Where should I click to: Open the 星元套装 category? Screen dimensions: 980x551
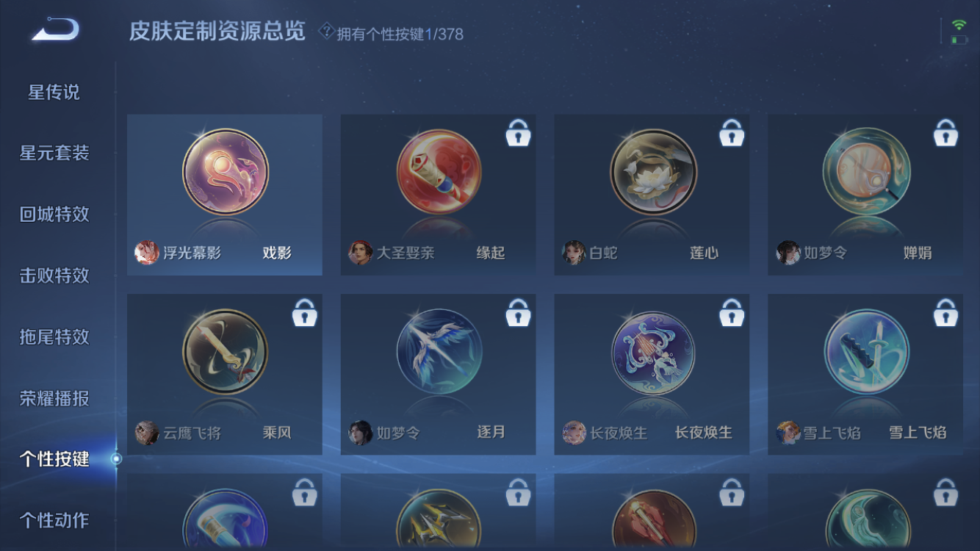(54, 153)
